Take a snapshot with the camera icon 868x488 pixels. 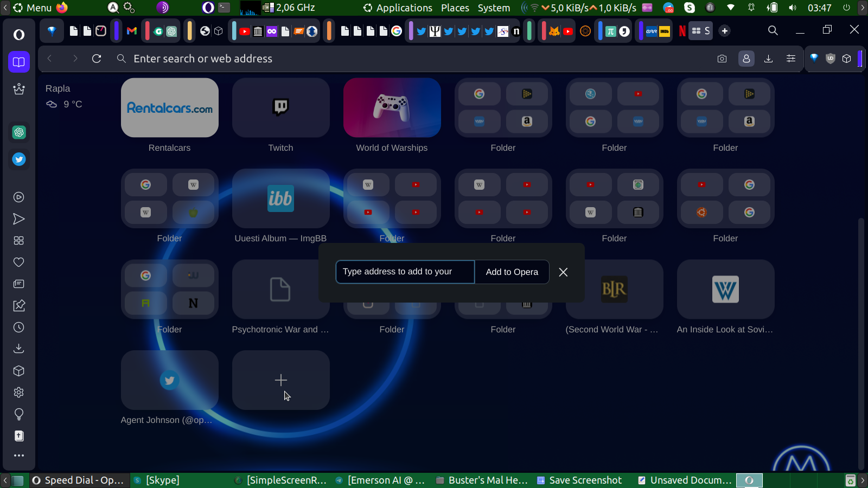coord(722,59)
